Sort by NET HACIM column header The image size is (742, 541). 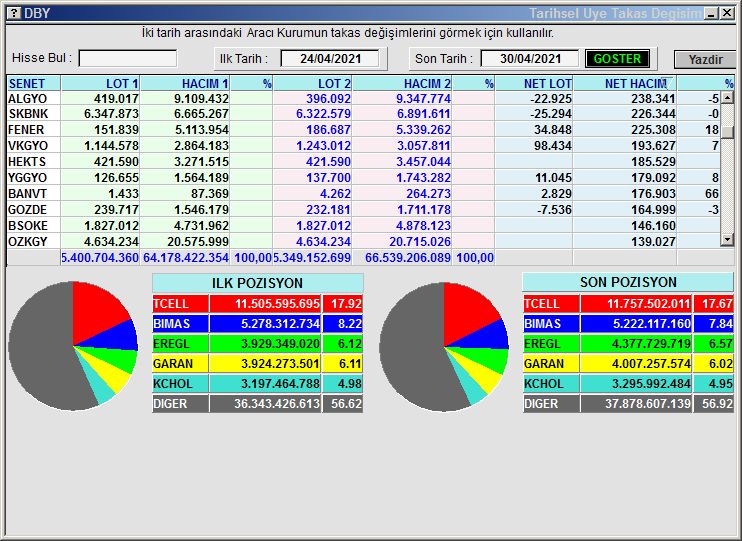625,84
